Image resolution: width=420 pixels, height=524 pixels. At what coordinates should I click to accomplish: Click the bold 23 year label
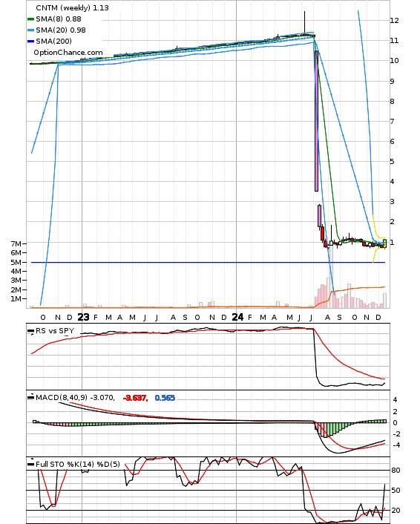coord(83,317)
